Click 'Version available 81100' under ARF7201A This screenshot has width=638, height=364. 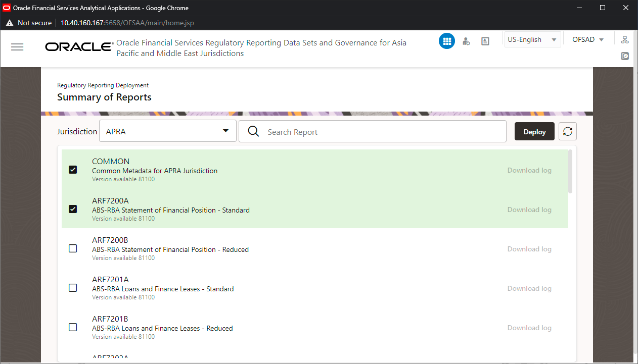pos(123,297)
